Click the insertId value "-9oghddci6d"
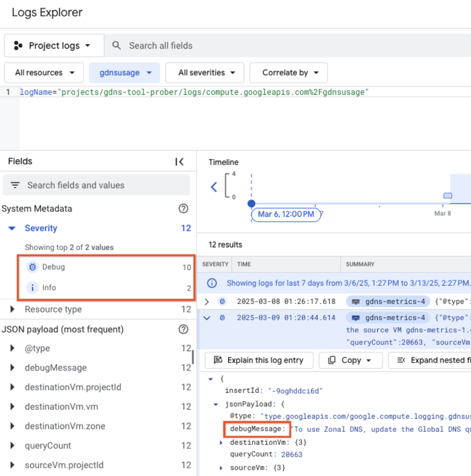 click(295, 391)
